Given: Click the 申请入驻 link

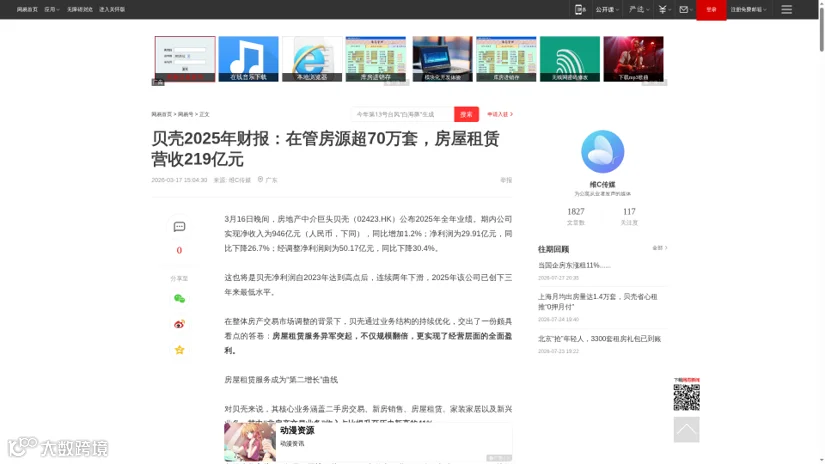Looking at the screenshot, I should [x=500, y=114].
